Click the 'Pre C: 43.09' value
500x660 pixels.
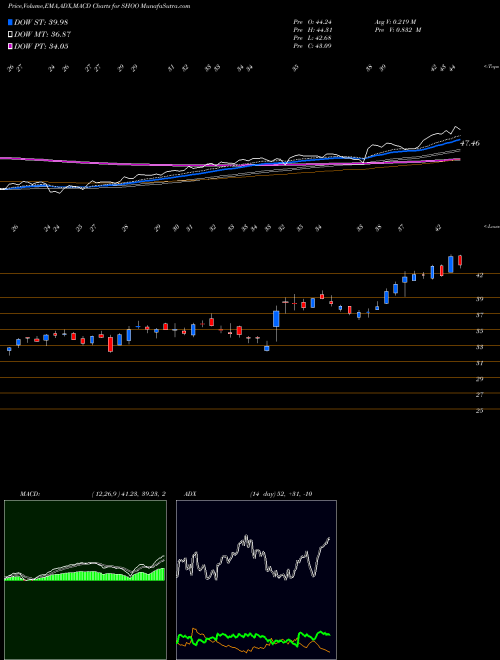tap(312, 46)
